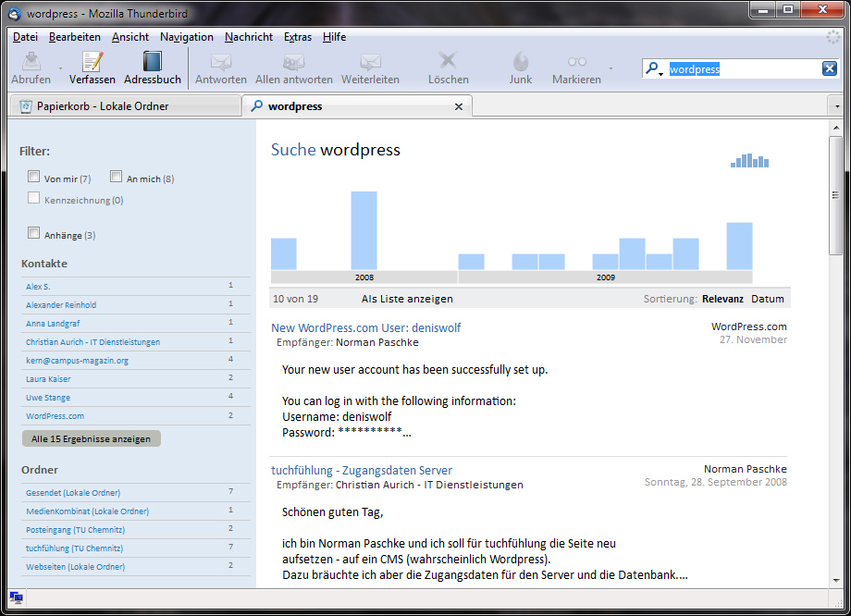
Task: Filter by contact Laura Kaiser
Action: [48, 379]
